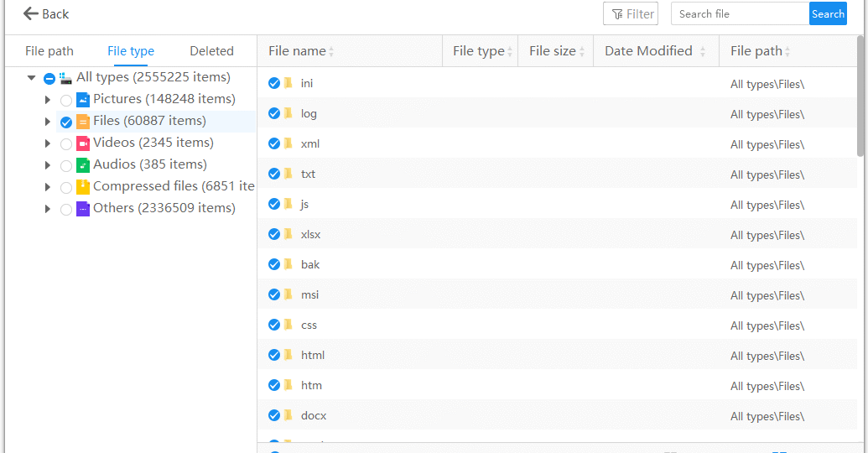
Task: Switch to the Deleted tab
Action: pos(211,51)
